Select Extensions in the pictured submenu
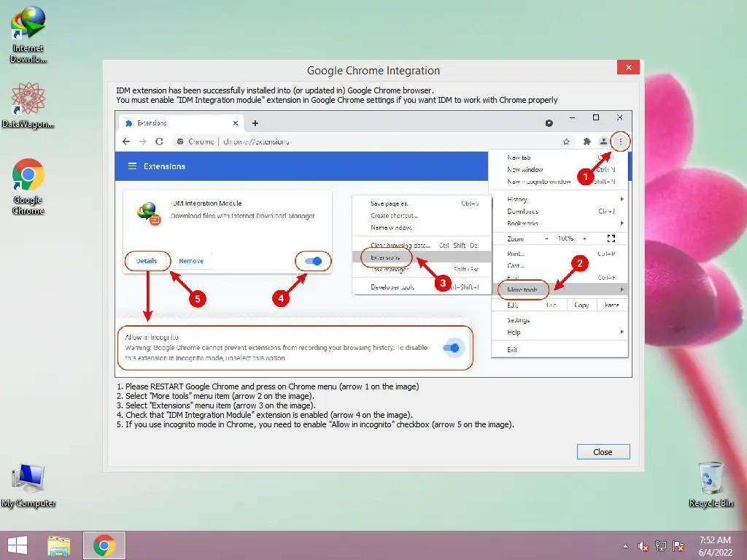Viewport: 747px width, 560px height. pos(422,257)
